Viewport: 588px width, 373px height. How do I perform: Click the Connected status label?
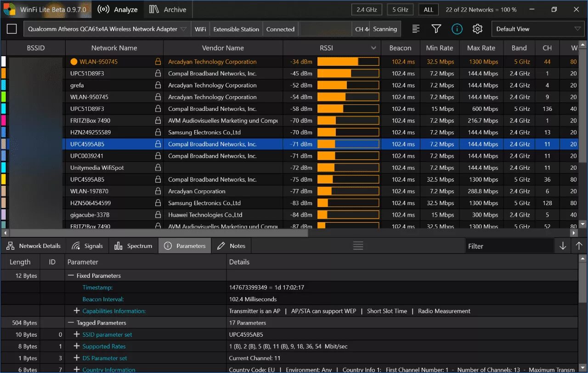point(280,29)
